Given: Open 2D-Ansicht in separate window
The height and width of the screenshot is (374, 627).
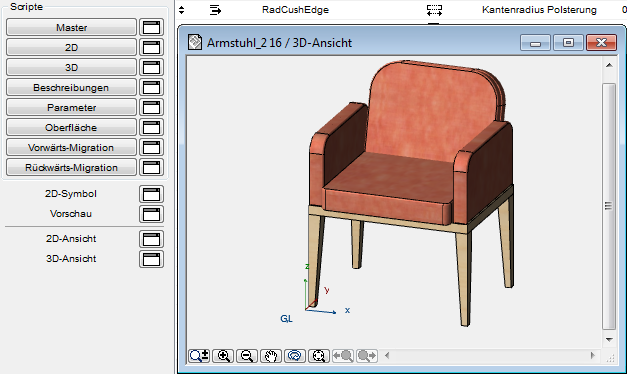Looking at the screenshot, I should click(x=152, y=239).
